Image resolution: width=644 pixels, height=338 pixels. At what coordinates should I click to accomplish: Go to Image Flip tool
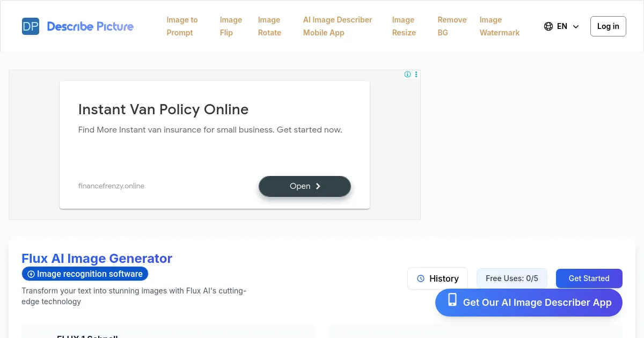pos(231,26)
